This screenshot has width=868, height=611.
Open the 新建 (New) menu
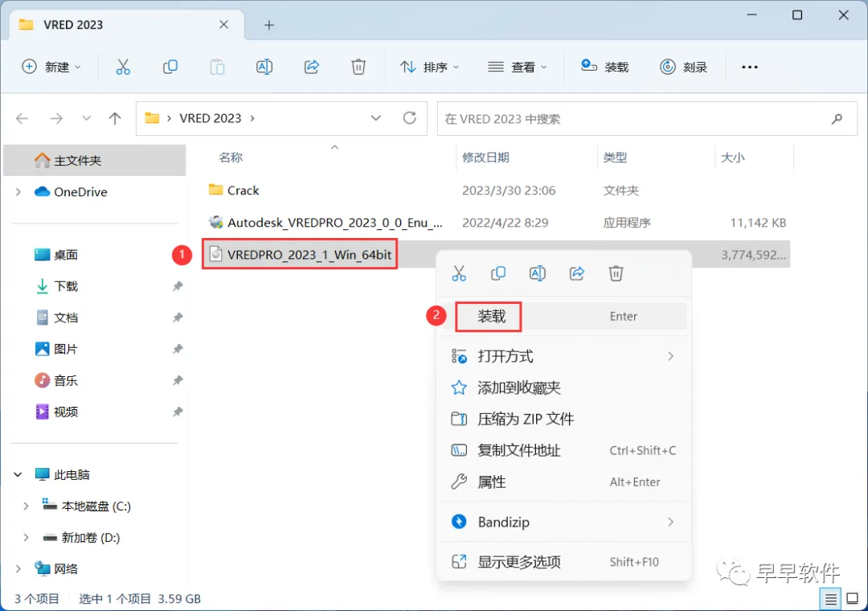pyautogui.click(x=51, y=67)
